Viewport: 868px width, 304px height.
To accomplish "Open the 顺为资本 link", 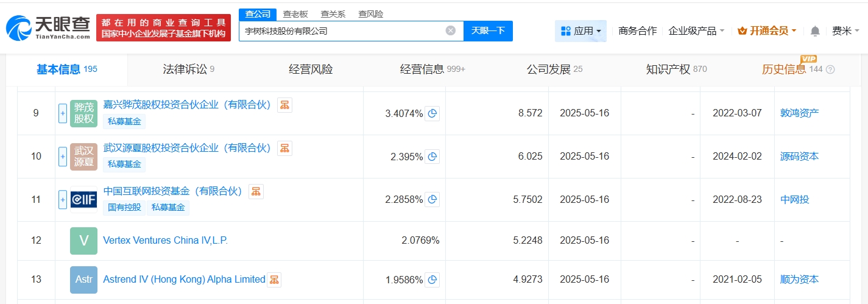I will pyautogui.click(x=799, y=280).
